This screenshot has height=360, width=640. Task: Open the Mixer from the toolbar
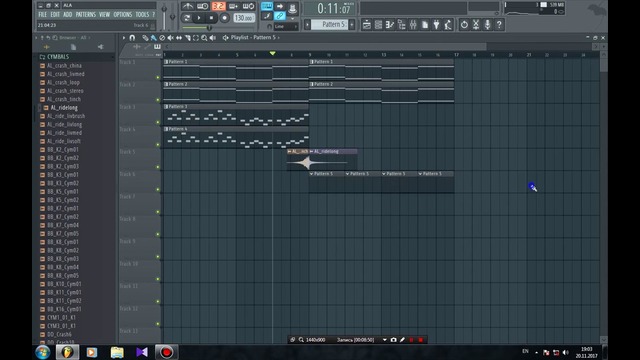click(413, 25)
